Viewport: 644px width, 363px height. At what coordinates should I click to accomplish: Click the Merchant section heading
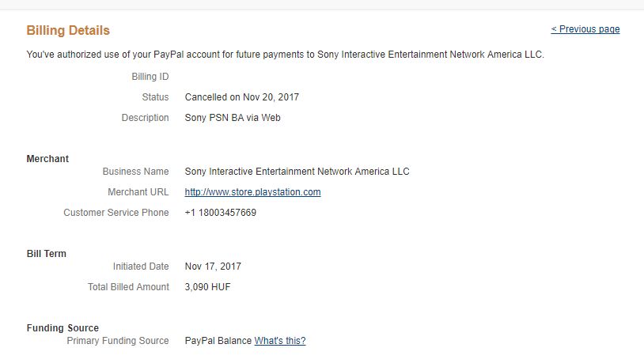click(x=47, y=159)
